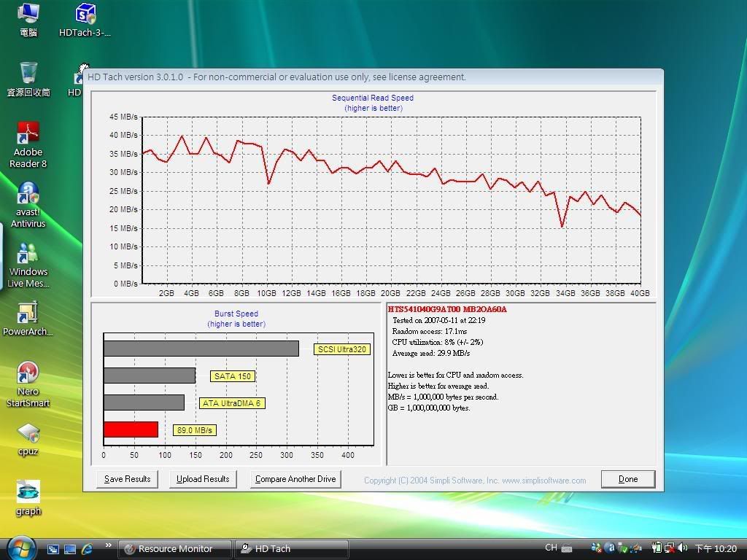The width and height of the screenshot is (747, 560).
Task: Click the network connection tray icon
Action: (670, 548)
